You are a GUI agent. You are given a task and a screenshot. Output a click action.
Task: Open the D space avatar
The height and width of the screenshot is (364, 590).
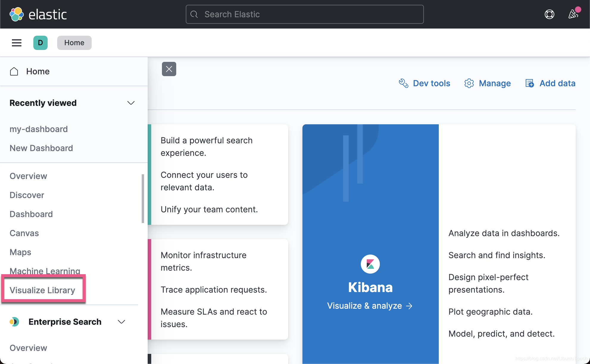pyautogui.click(x=40, y=43)
